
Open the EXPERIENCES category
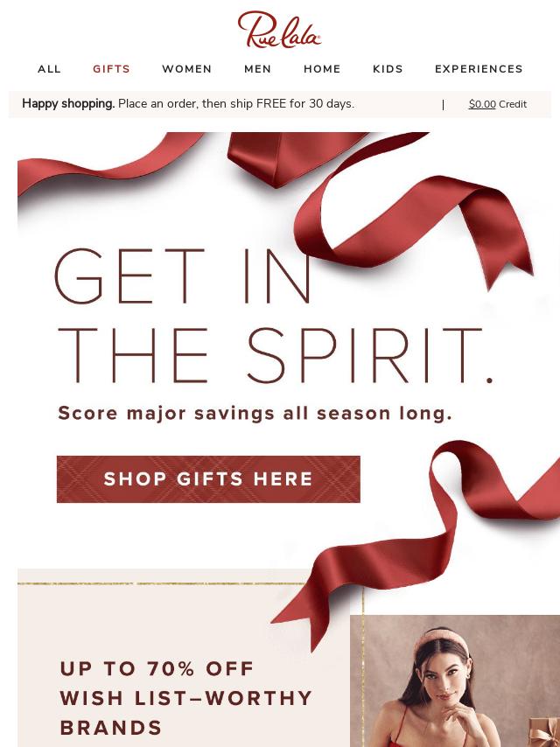pos(479,69)
